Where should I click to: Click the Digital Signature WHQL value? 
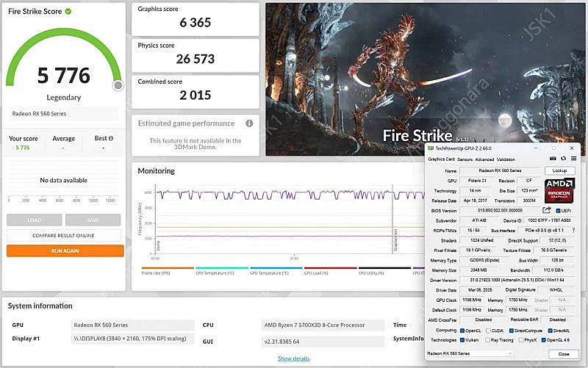click(x=556, y=290)
